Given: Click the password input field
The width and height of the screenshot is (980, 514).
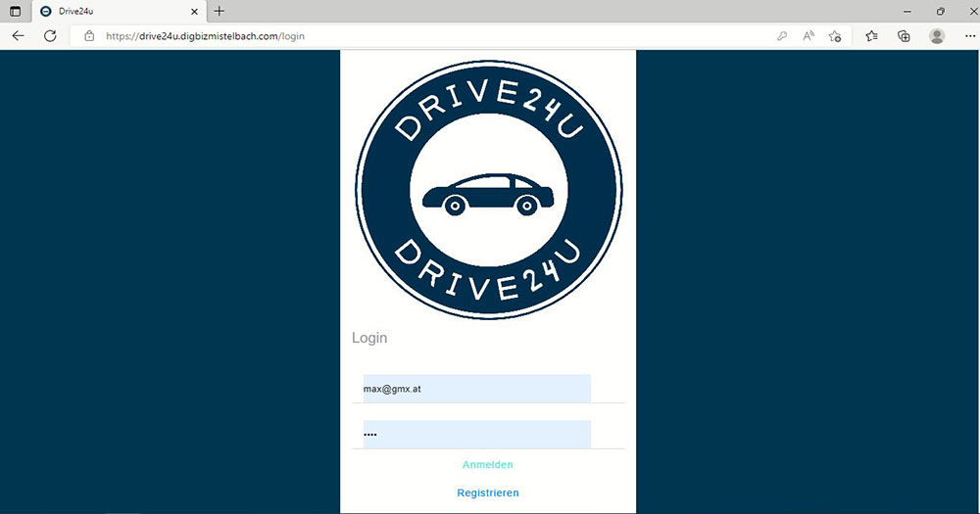Looking at the screenshot, I should [477, 434].
